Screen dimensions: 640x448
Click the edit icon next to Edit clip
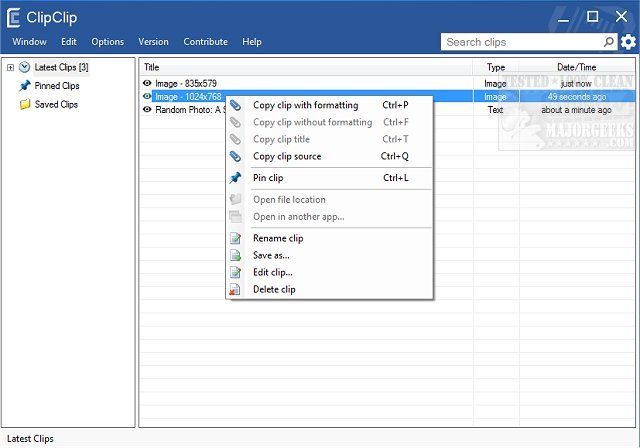(x=235, y=273)
